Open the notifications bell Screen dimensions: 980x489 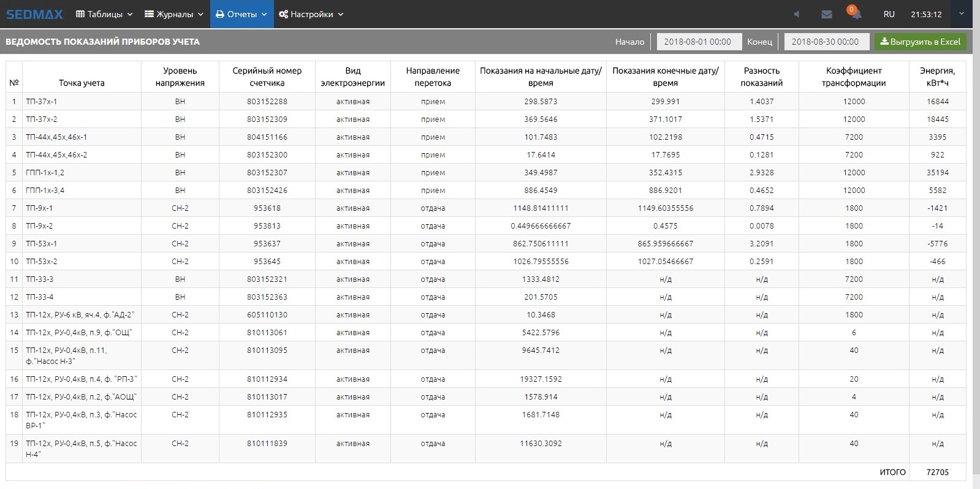point(856,14)
